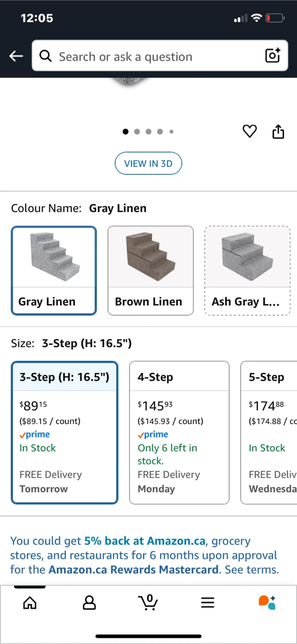297x644 pixels.
Task: Open camera lens search icon
Action: [272, 55]
